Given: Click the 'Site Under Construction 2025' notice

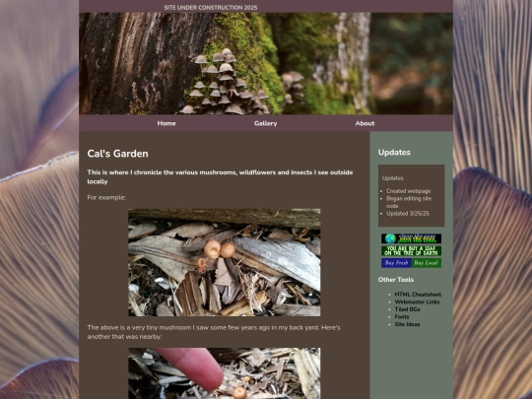Looking at the screenshot, I should tap(211, 8).
